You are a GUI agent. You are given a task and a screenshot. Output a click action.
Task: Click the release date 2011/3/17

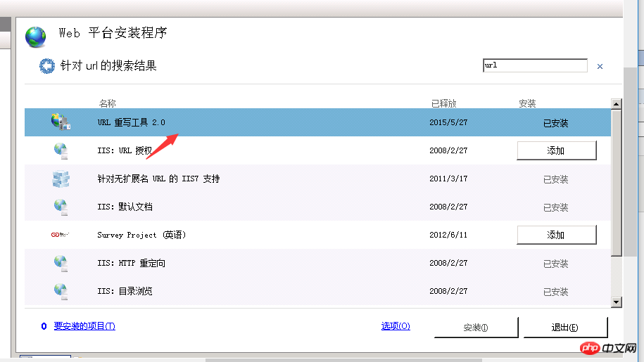(x=448, y=179)
